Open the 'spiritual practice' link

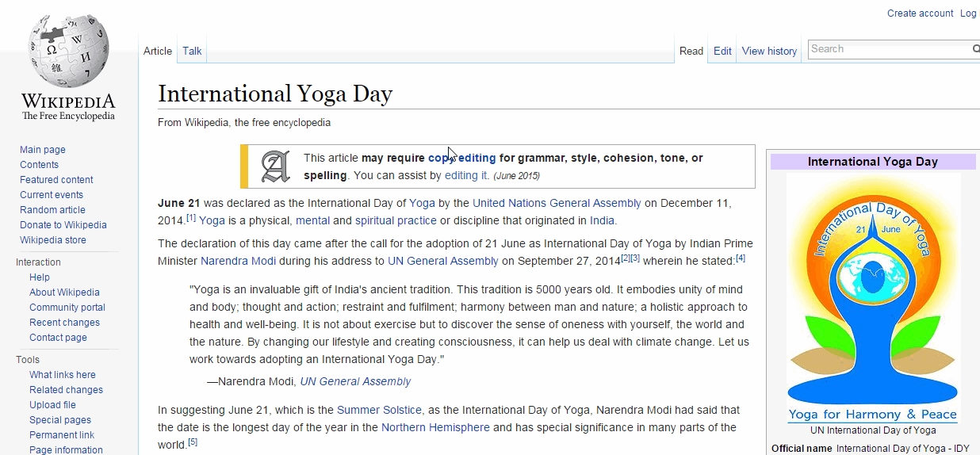[396, 220]
